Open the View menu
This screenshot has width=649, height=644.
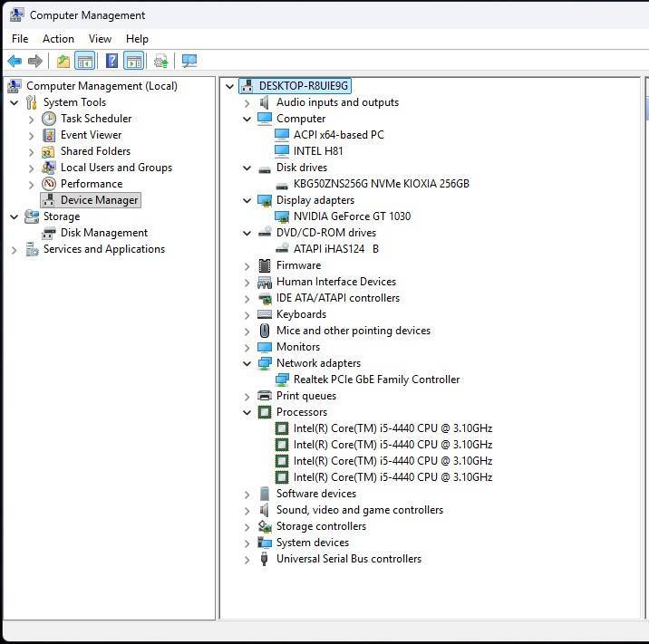100,39
